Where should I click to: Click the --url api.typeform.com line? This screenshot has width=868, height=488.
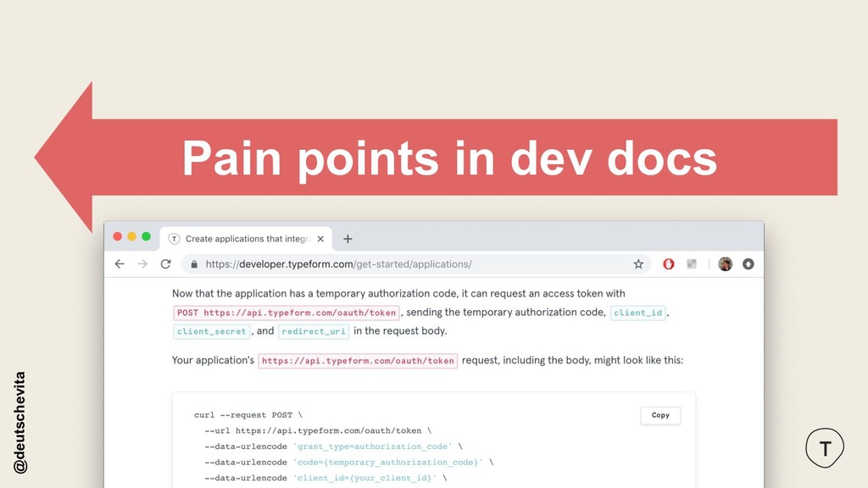(318, 430)
